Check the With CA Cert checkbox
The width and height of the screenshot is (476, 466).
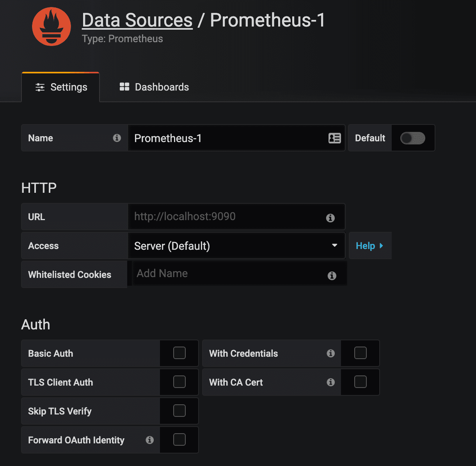pos(360,382)
